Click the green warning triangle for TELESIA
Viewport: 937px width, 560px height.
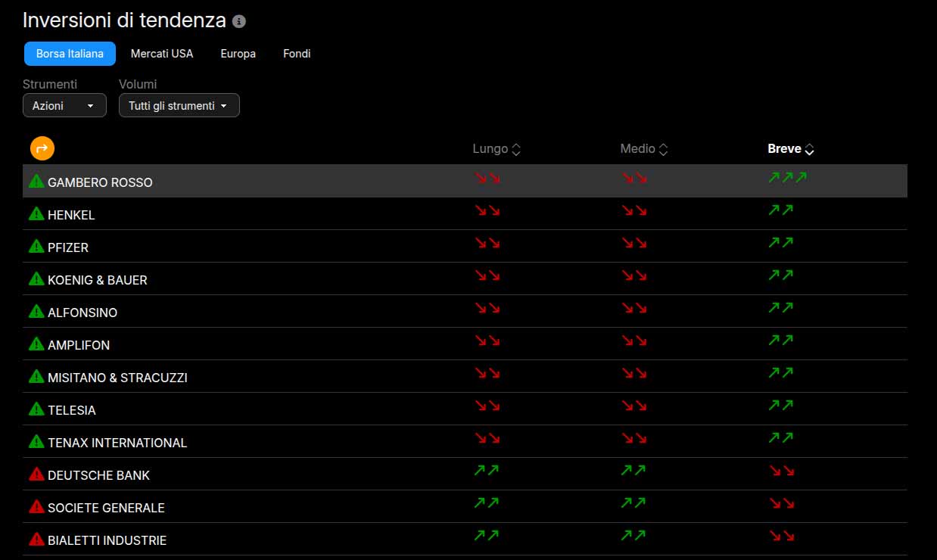(x=36, y=409)
